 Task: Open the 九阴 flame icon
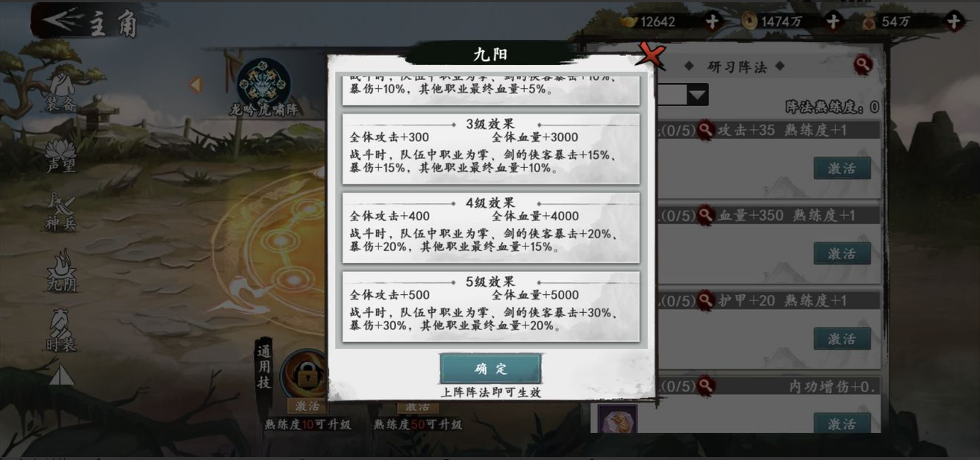[61, 272]
